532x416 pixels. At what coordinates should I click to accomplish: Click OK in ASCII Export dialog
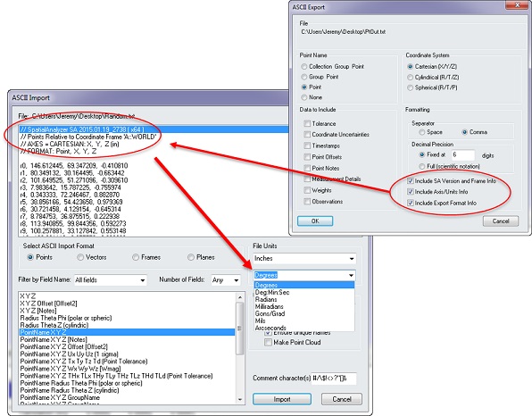pyautogui.click(x=315, y=220)
